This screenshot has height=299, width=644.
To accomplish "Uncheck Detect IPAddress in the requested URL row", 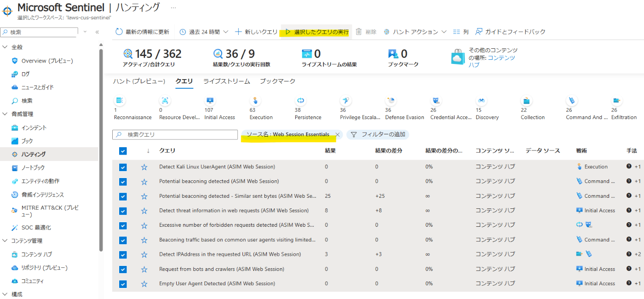I will tap(123, 254).
